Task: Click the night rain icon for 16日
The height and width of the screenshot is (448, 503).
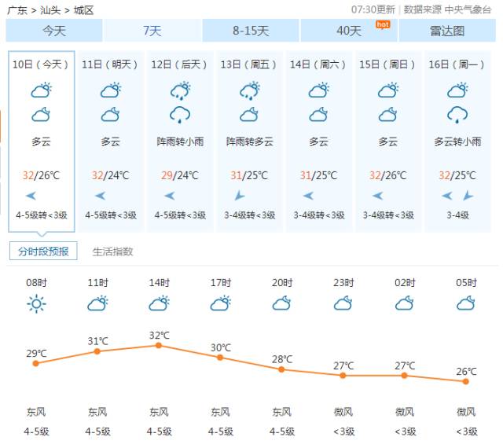Action: [457, 116]
